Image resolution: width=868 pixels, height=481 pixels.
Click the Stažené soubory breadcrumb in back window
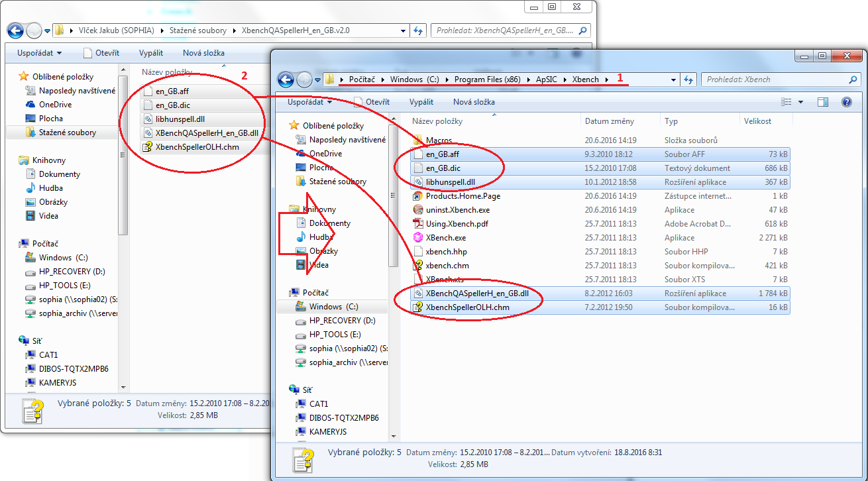(x=197, y=30)
